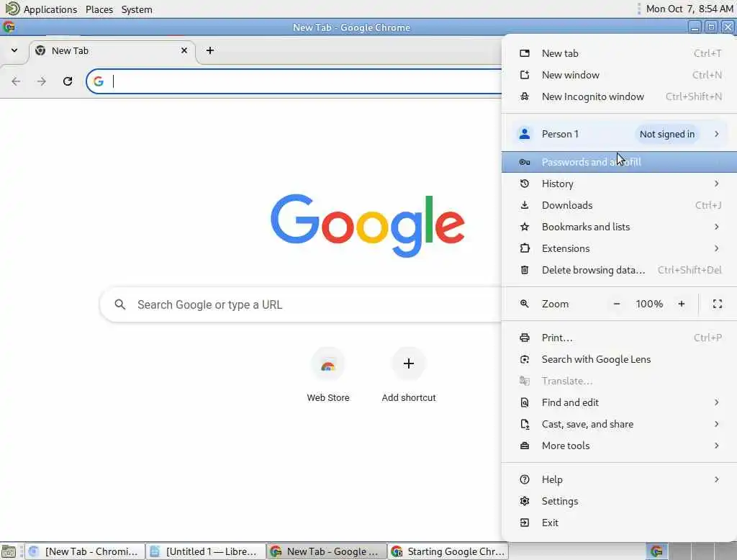Screen dimensions: 737x560
Task: Switch to Untitled 1 LibreOffice taskbar window
Action: [x=205, y=551]
